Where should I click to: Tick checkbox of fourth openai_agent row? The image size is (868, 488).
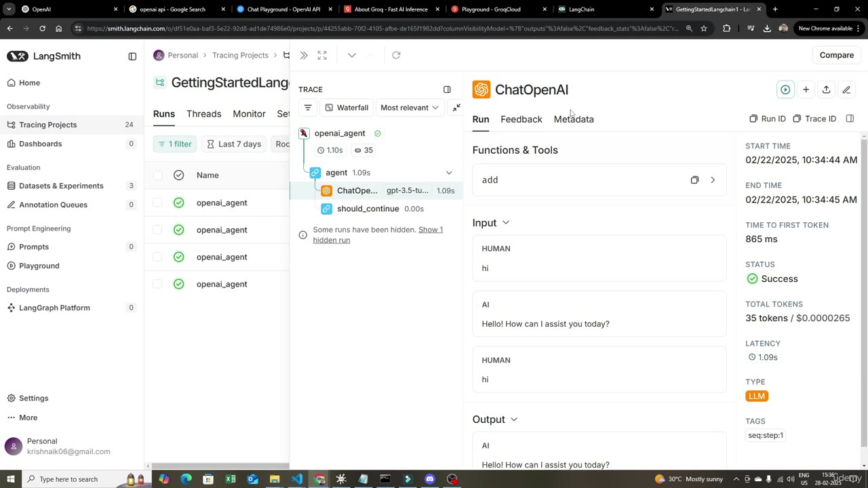pyautogui.click(x=157, y=284)
